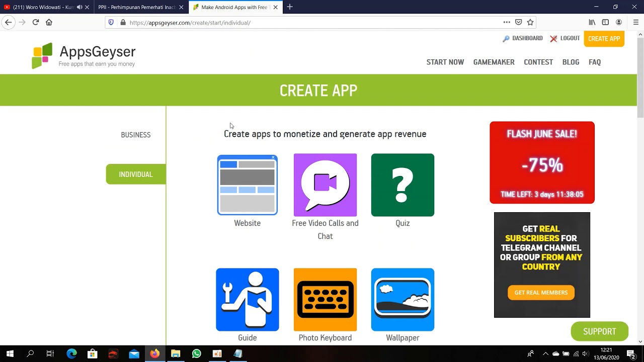Open Microsoft Store from the taskbar
The width and height of the screenshot is (644, 362).
tap(93, 354)
